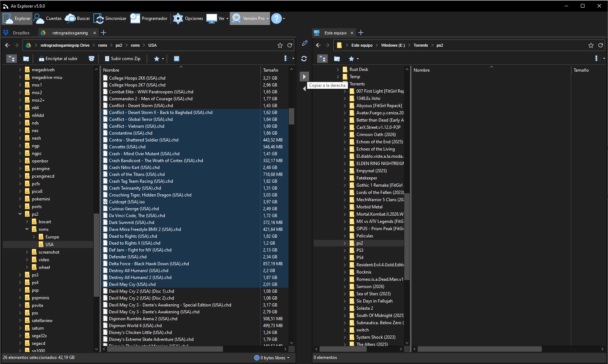Click the link windows chain icon
This screenshot has width=608, height=364.
pyautogui.click(x=304, y=43)
